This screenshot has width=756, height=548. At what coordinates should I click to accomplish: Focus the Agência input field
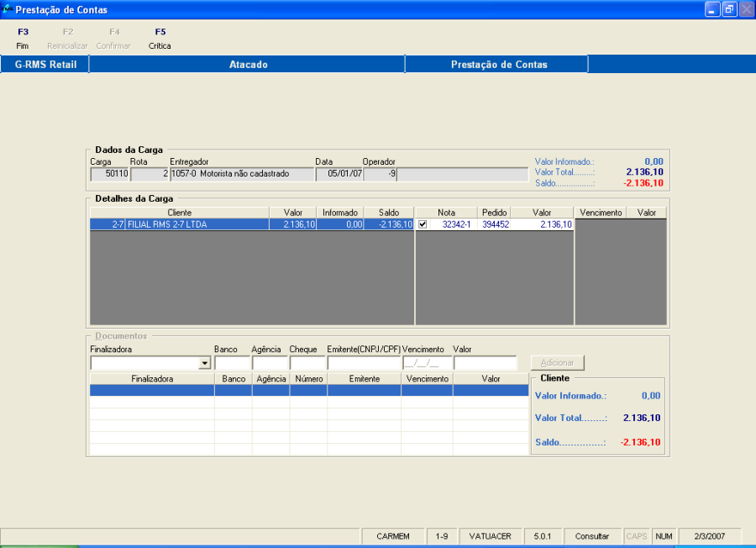[x=270, y=363]
